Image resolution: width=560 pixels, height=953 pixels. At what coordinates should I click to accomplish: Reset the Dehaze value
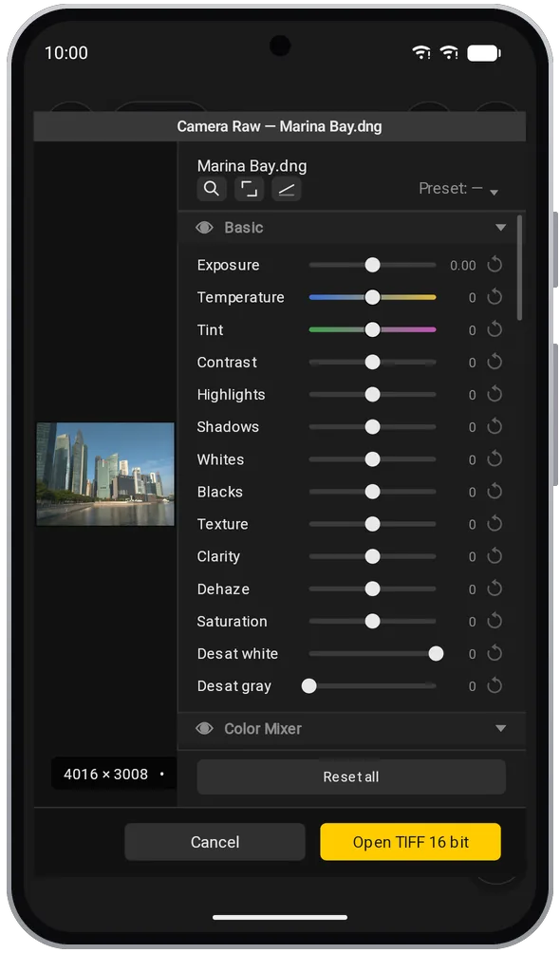pos(495,589)
